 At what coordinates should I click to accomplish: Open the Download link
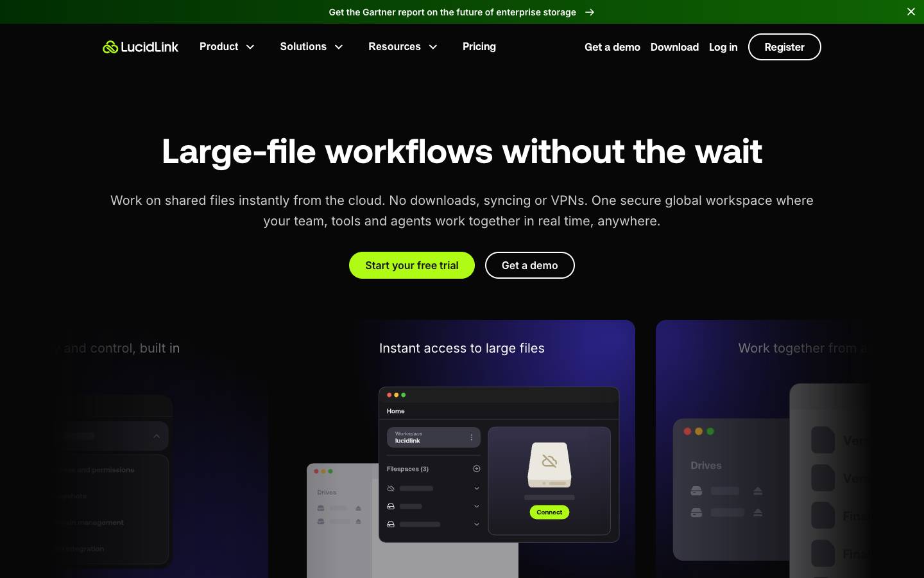674,47
